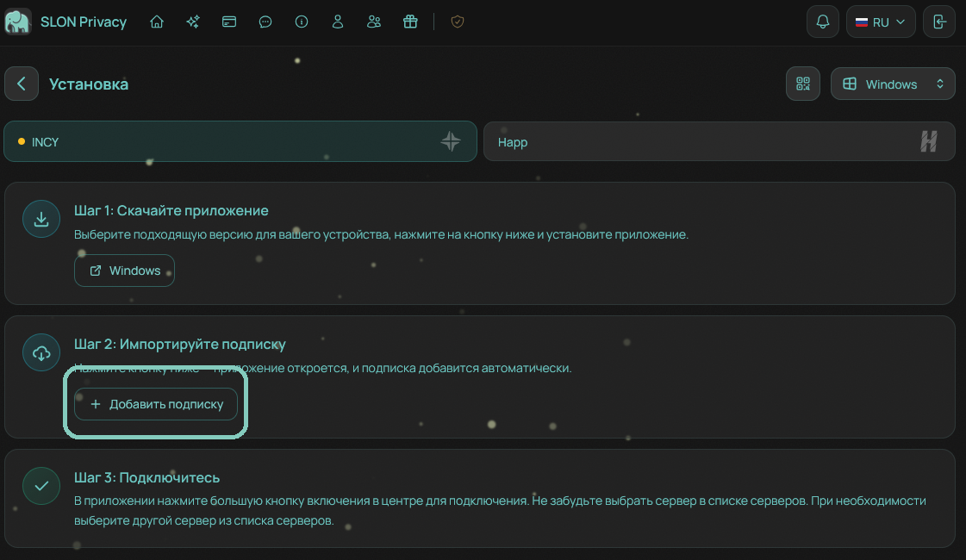Viewport: 966px width, 560px height.
Task: Open the RU language dropdown
Action: [881, 22]
